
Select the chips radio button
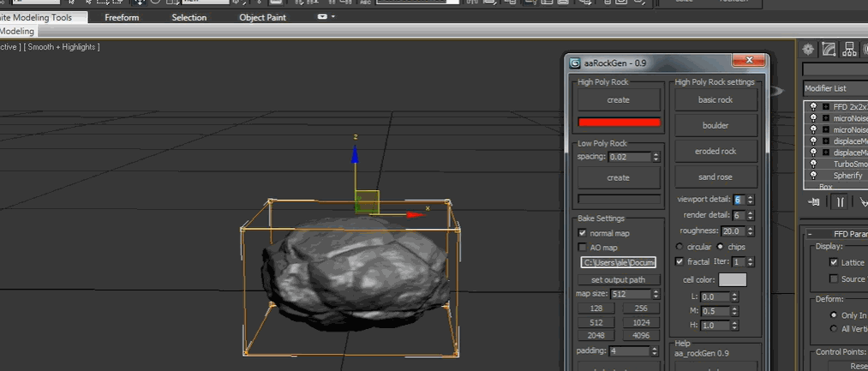tap(721, 247)
